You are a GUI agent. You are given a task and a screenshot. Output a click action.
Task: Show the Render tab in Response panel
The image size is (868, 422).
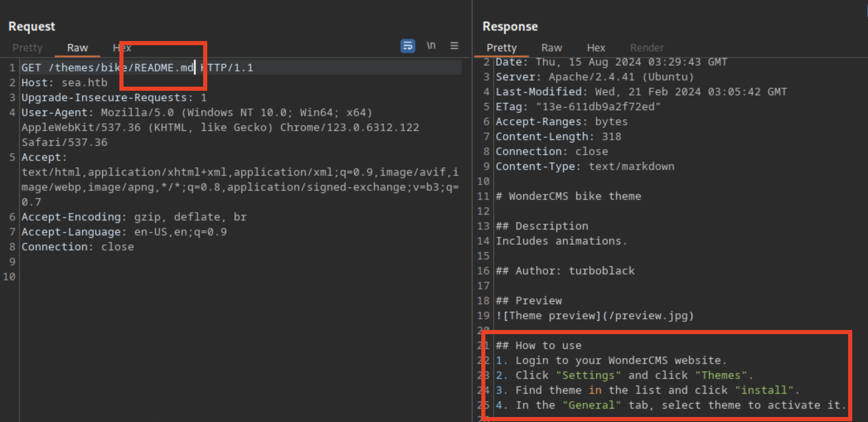pyautogui.click(x=647, y=48)
